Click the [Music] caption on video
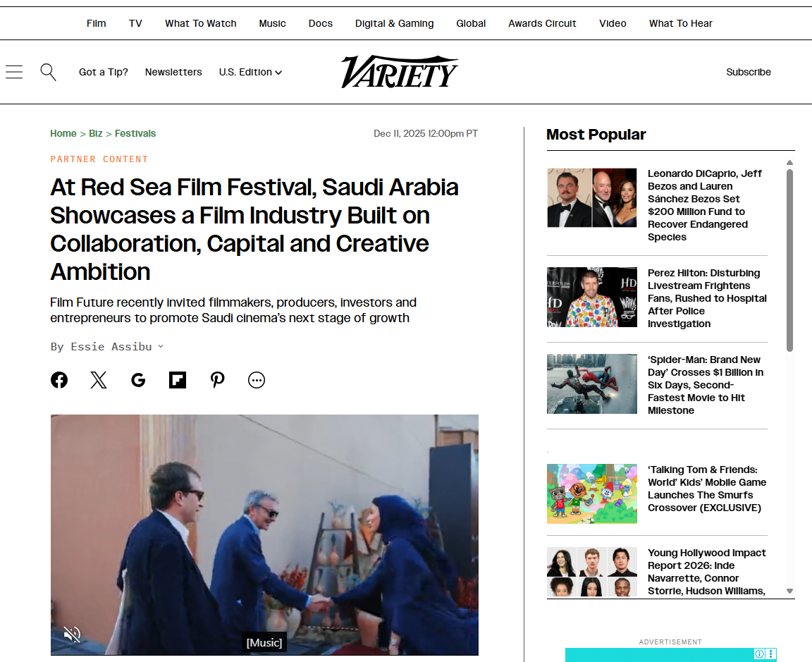The height and width of the screenshot is (662, 812). tap(264, 642)
